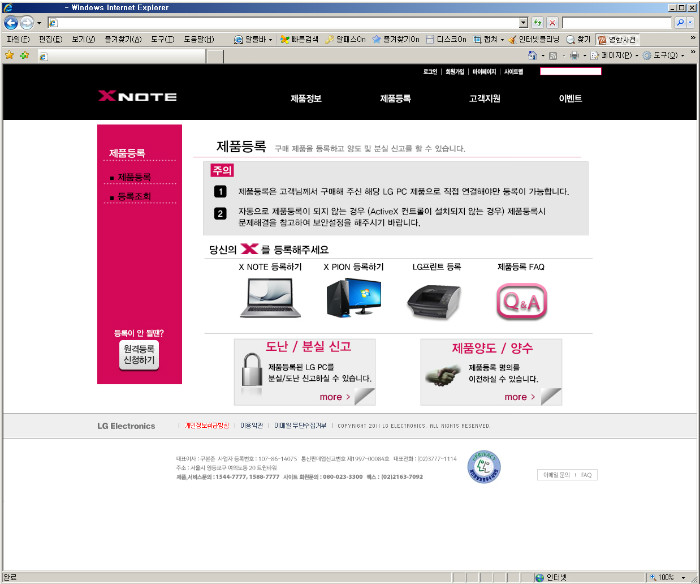Click the 원격등록 신청하기 button
Screen dimensions: 700x584
tap(138, 355)
